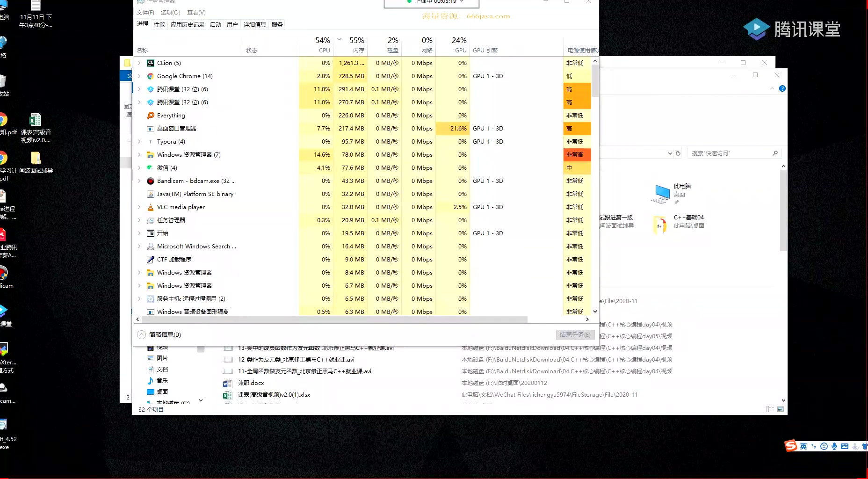Sort processes by 内存 column
Image resolution: width=868 pixels, height=479 pixels.
tap(350, 45)
